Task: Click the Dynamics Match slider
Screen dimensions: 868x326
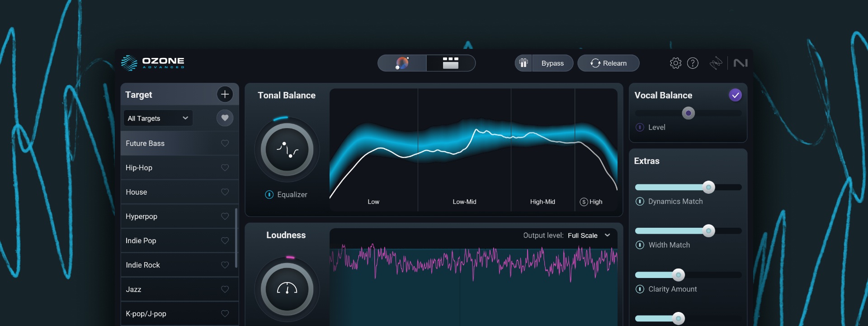Action: [x=688, y=187]
